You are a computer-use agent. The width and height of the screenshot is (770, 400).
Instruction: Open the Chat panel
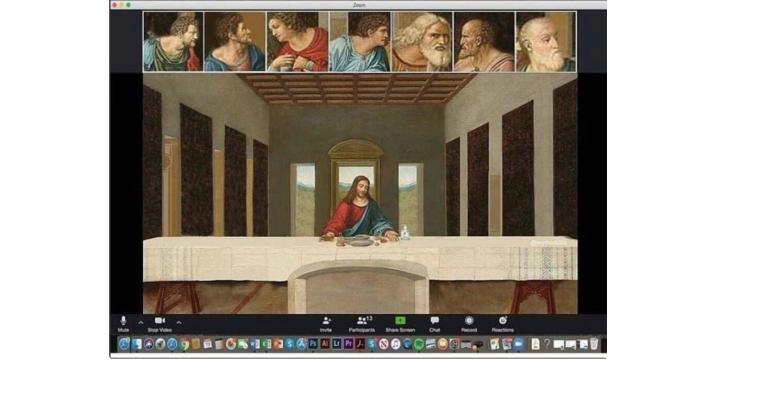(x=435, y=324)
